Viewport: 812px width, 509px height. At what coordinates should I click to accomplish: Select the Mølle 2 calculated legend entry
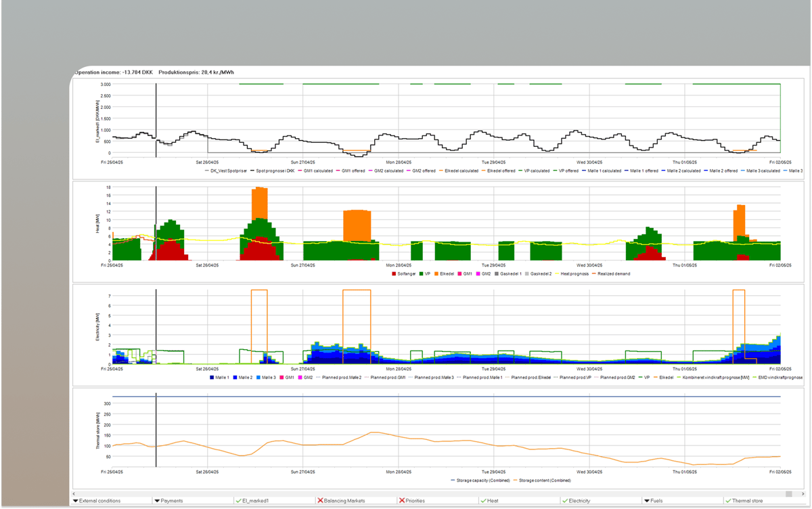pos(680,171)
